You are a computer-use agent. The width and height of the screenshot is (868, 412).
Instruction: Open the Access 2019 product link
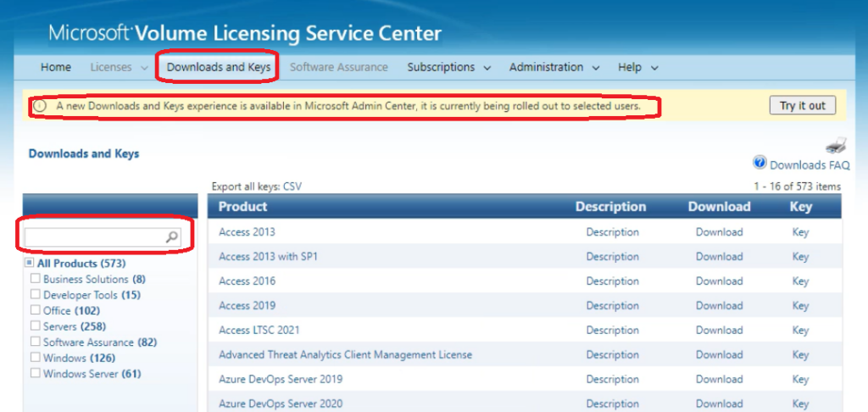247,306
